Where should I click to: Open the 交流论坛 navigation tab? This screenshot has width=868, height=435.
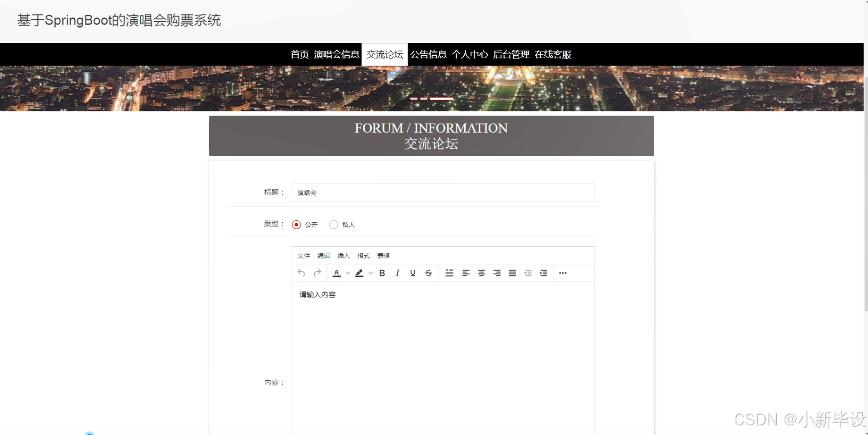pos(384,54)
